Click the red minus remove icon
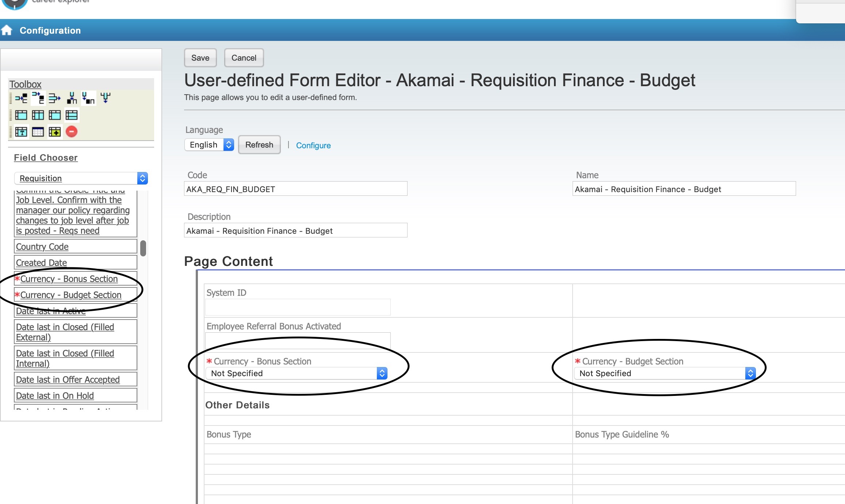This screenshot has width=845, height=504. (x=72, y=131)
